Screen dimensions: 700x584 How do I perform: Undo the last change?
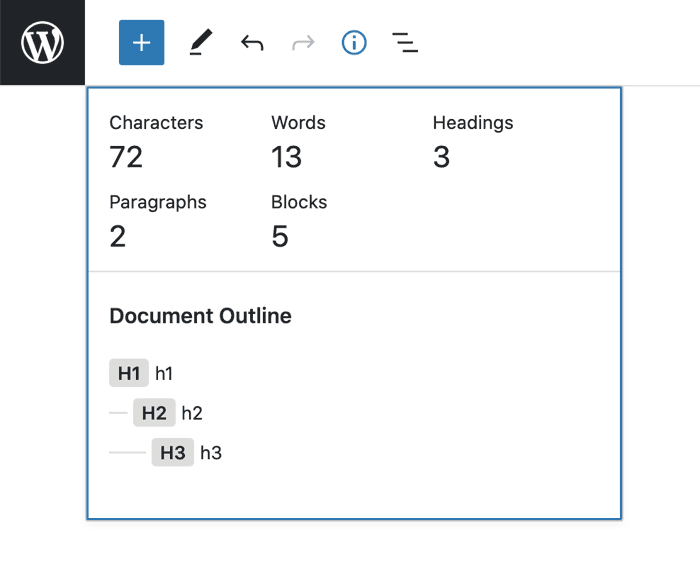point(252,43)
